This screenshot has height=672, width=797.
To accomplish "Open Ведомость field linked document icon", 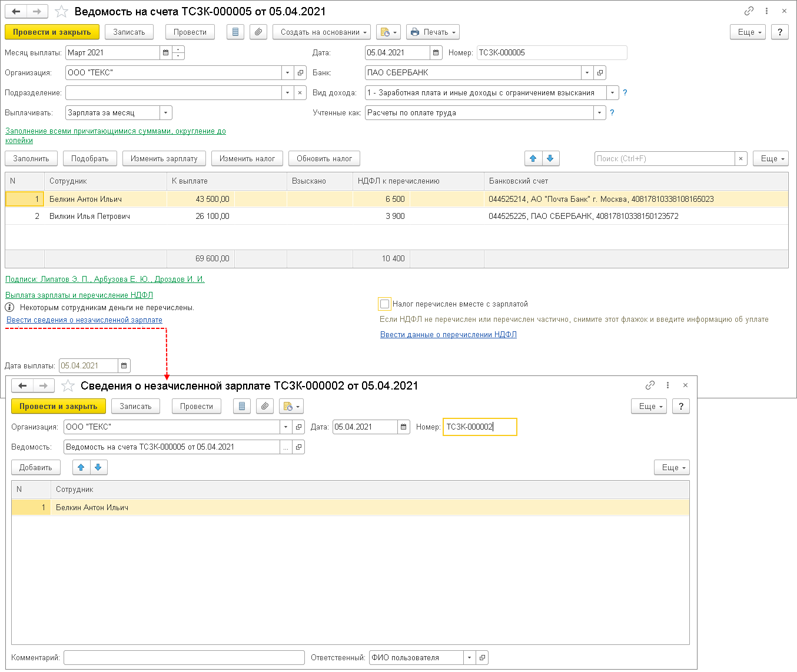I will (298, 447).
